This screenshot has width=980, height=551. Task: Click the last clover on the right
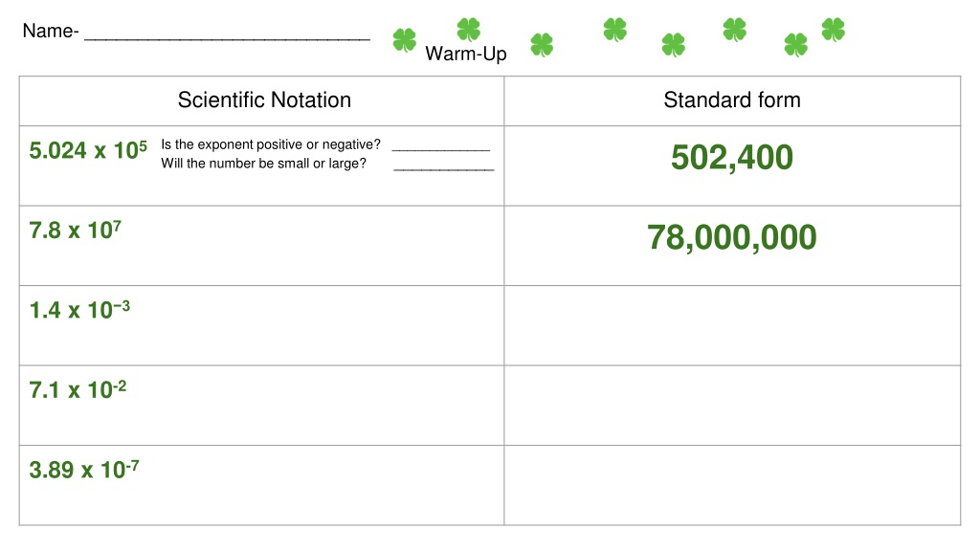tap(834, 30)
